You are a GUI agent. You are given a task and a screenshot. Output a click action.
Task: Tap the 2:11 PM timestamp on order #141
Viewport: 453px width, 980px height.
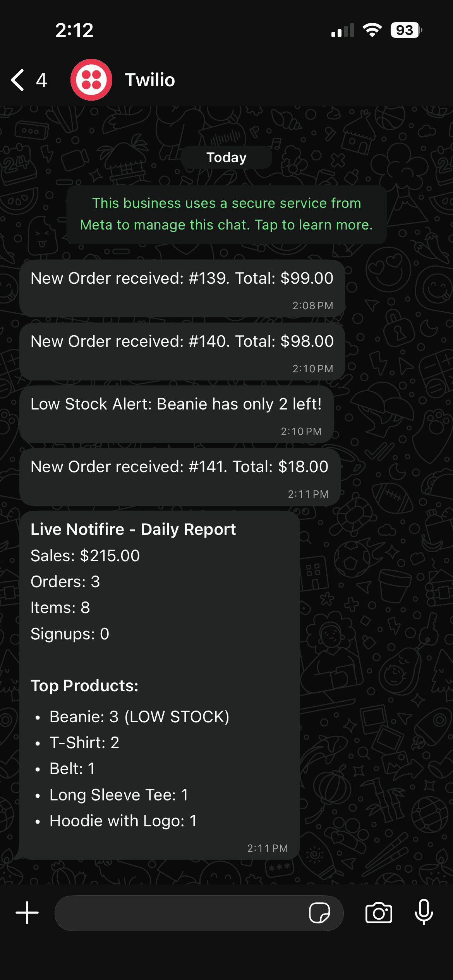coord(308,494)
